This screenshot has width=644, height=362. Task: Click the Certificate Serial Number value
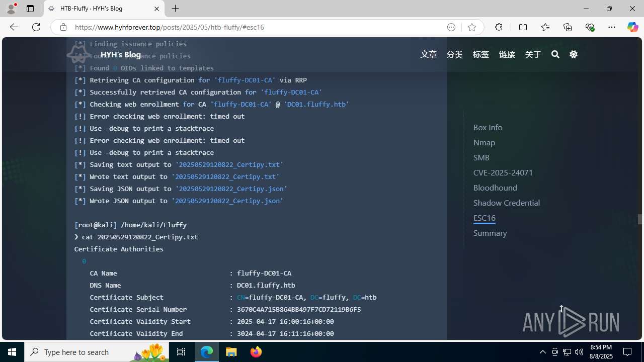[299, 309]
